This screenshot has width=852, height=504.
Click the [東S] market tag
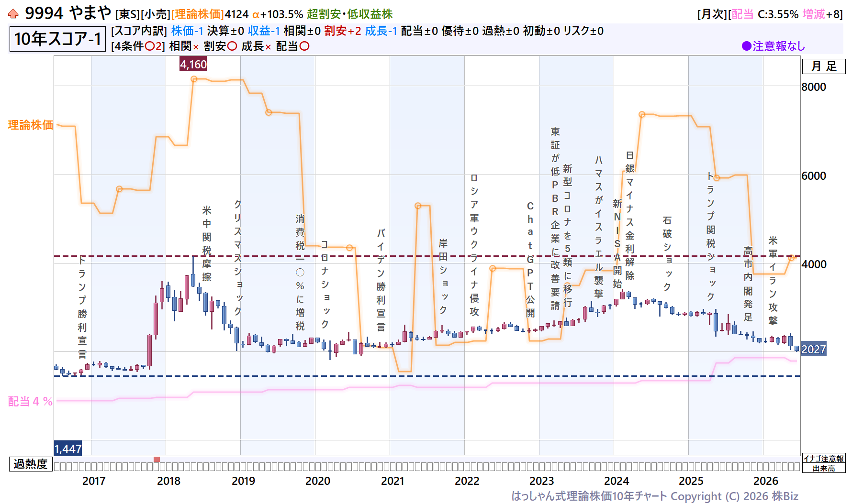[x=128, y=14]
